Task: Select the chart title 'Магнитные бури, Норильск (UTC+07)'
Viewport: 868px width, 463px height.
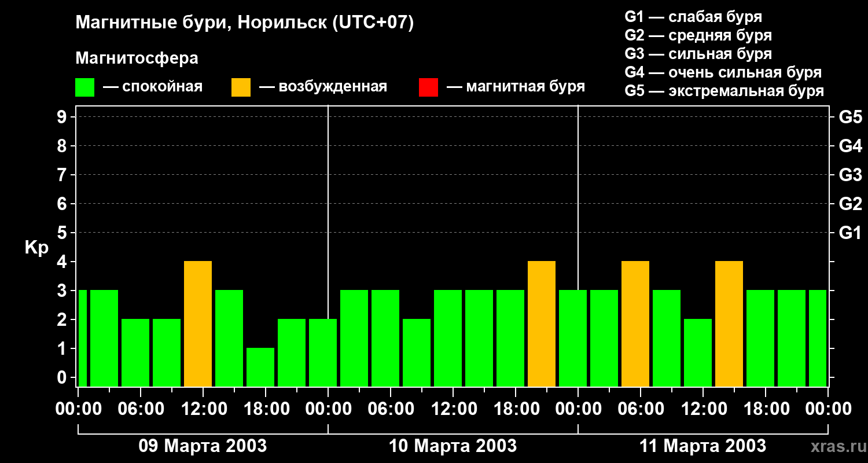Action: pos(245,24)
